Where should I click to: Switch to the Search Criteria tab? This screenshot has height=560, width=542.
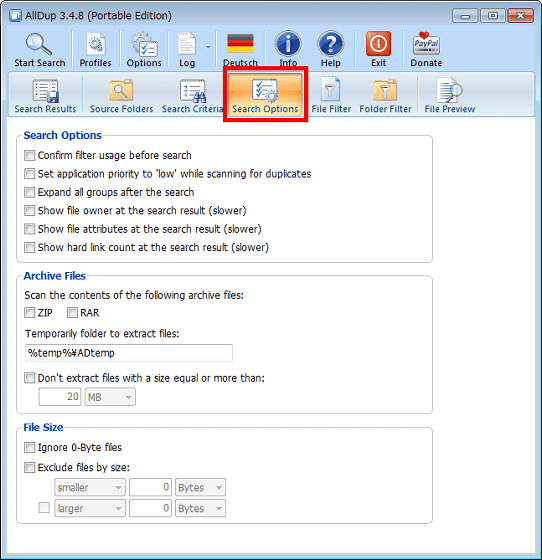coord(192,95)
